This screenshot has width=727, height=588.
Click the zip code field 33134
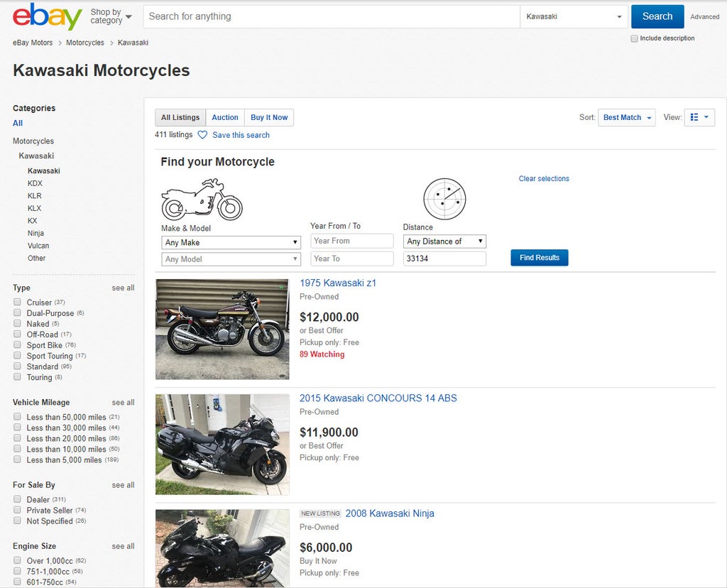(444, 258)
